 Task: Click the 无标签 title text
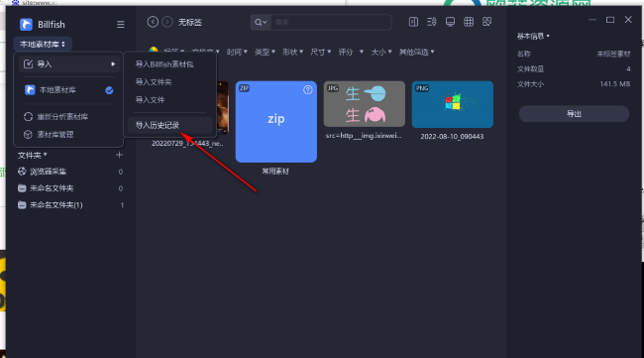[190, 22]
